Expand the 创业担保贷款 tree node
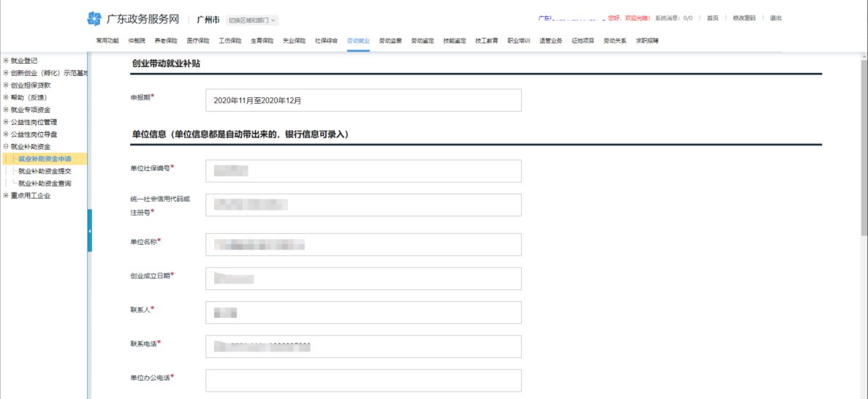The image size is (868, 399). coord(7,85)
